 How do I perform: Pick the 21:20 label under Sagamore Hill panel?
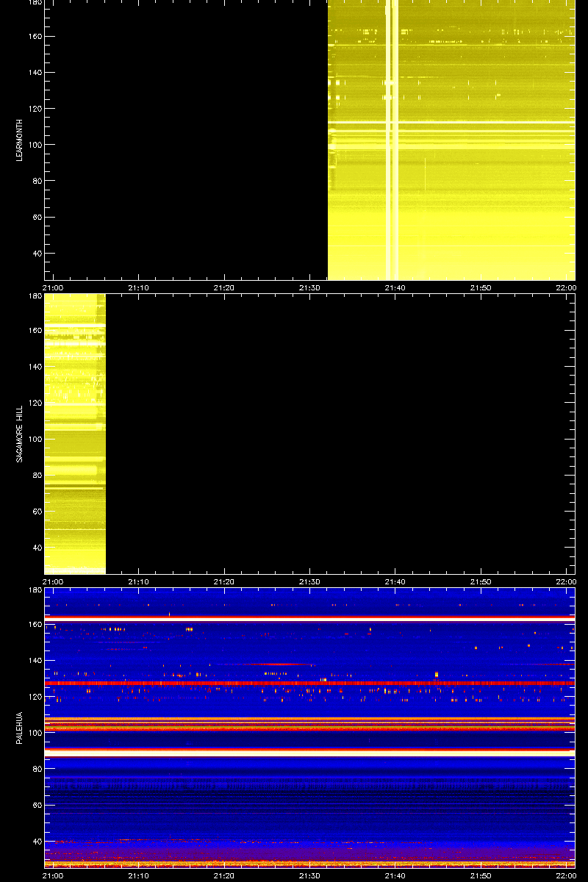pyautogui.click(x=224, y=581)
